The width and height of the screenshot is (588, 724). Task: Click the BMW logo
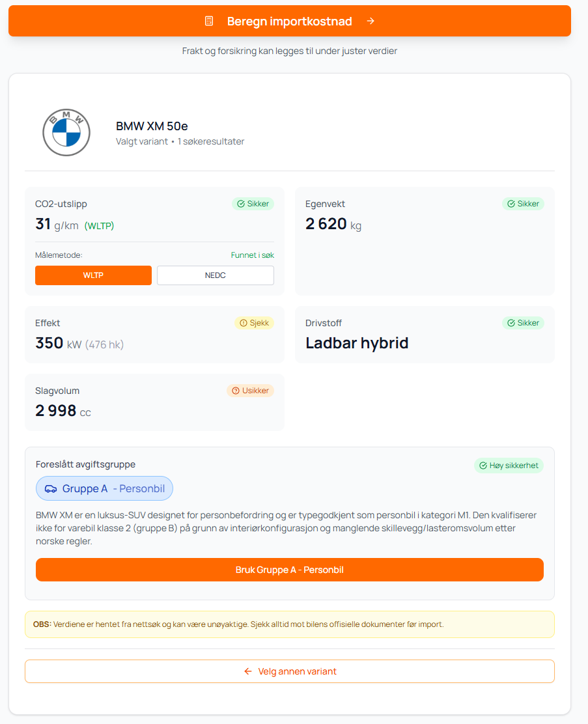click(x=66, y=132)
